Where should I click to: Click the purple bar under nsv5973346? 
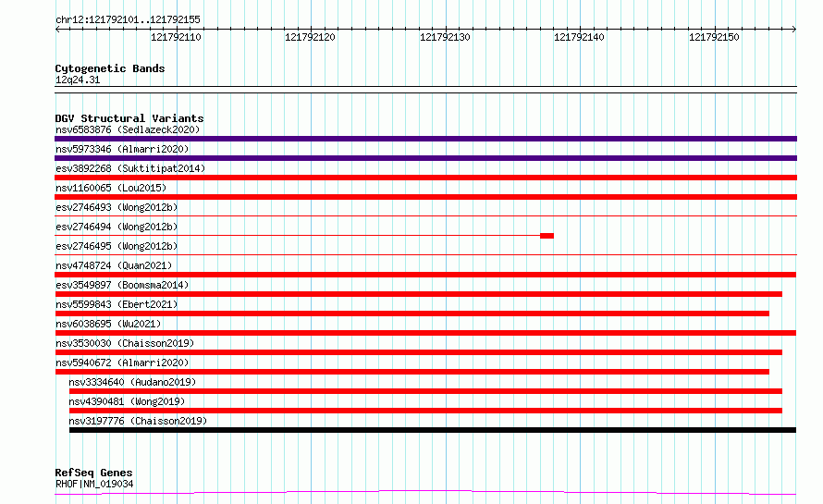(425, 158)
